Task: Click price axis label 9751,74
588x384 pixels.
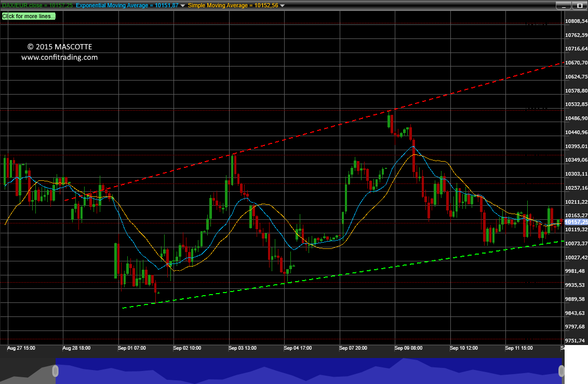Action: [x=575, y=340]
